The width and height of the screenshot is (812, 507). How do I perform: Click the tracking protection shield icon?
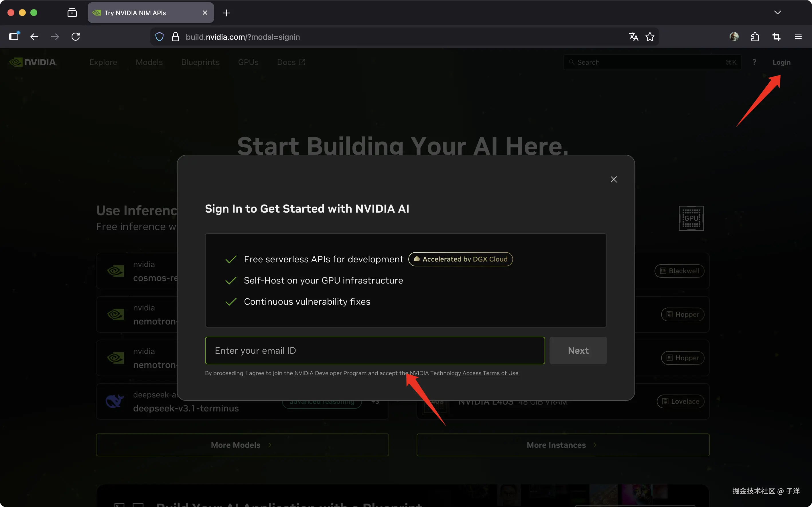(159, 37)
